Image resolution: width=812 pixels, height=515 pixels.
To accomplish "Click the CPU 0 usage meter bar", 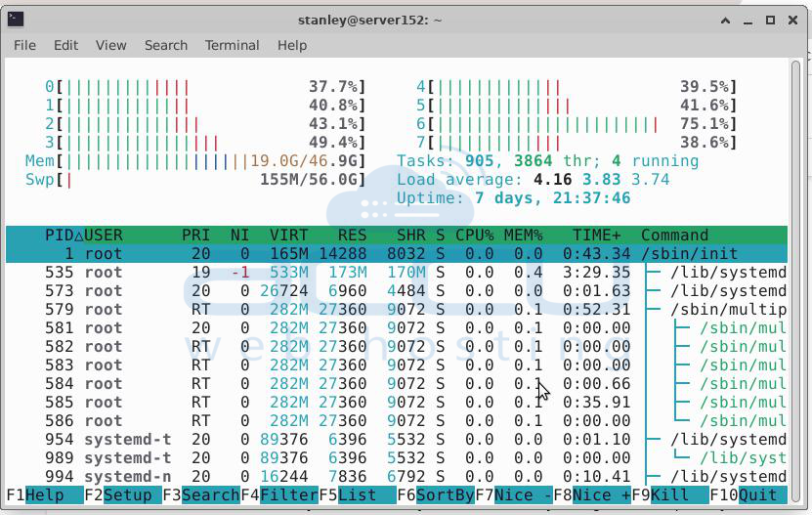I will pos(205,87).
